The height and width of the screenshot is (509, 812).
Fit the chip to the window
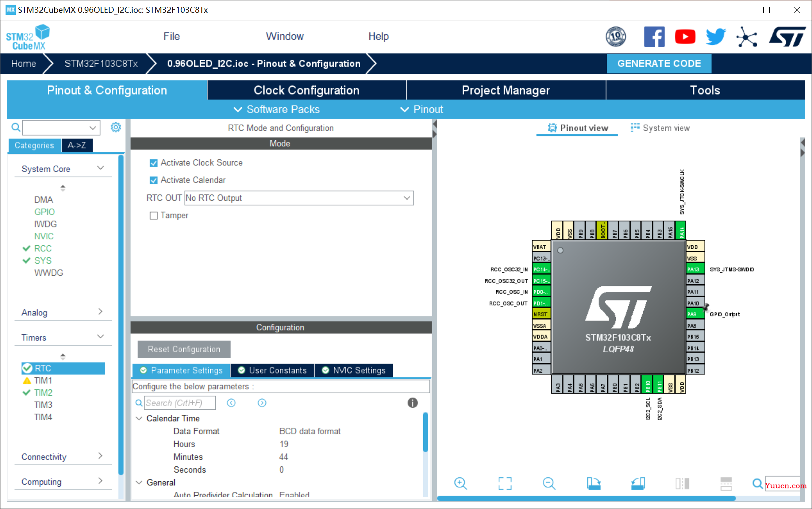pyautogui.click(x=505, y=483)
